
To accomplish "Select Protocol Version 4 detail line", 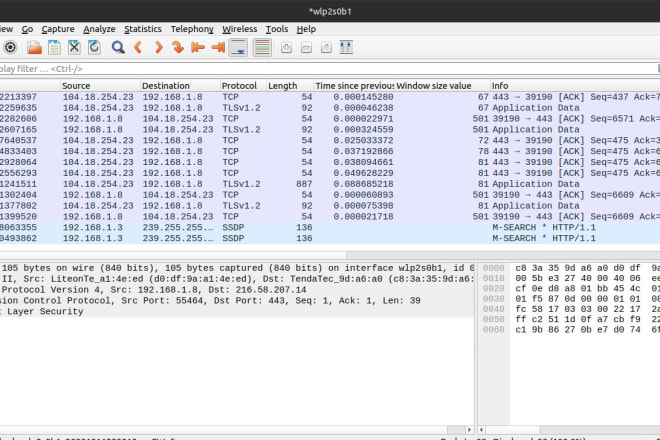I will (x=237, y=290).
